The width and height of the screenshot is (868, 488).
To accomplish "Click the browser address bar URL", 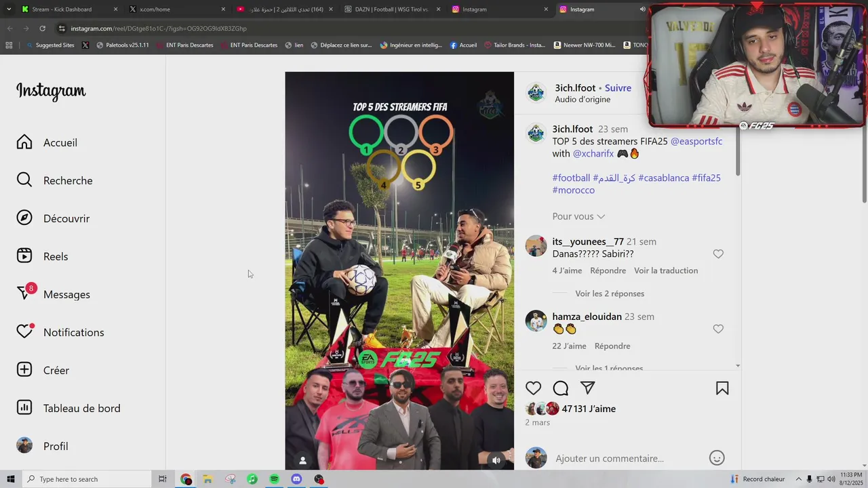I will pyautogui.click(x=159, y=28).
